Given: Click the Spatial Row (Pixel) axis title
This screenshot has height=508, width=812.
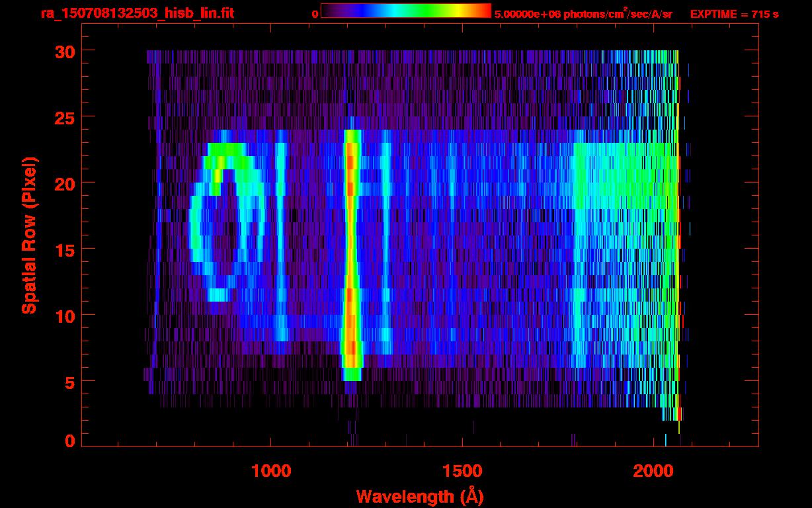Looking at the screenshot, I should click(29, 235).
